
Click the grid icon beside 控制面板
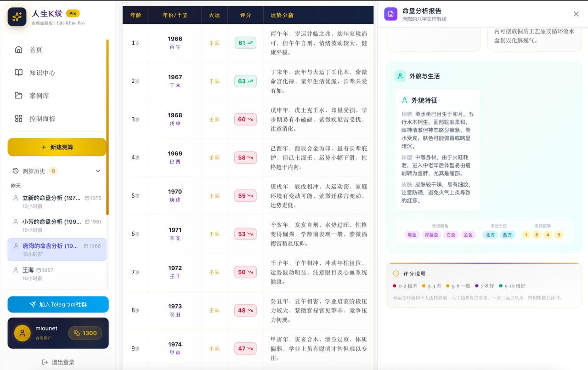[19, 119]
